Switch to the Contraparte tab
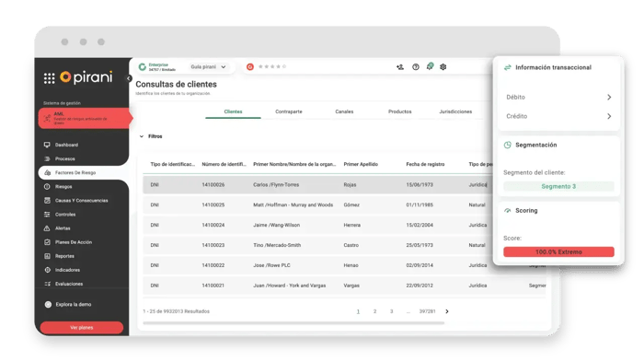The image size is (644, 362). coord(289,111)
